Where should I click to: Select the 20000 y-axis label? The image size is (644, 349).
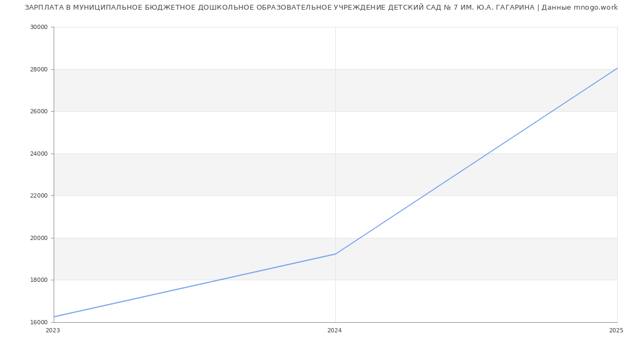click(x=40, y=238)
